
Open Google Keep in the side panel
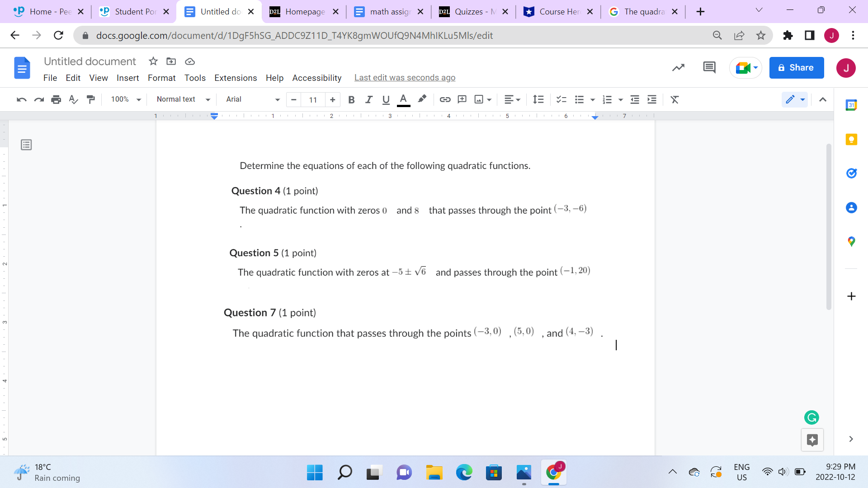click(852, 139)
